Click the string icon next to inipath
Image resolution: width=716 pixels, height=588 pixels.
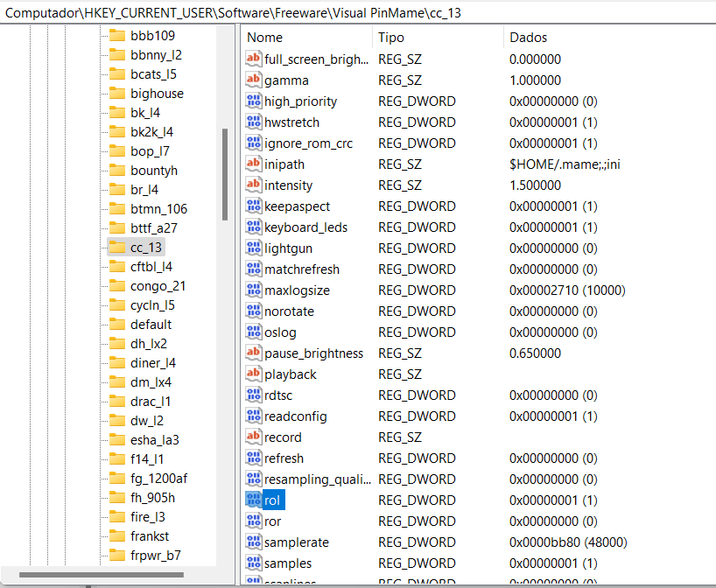(x=254, y=164)
